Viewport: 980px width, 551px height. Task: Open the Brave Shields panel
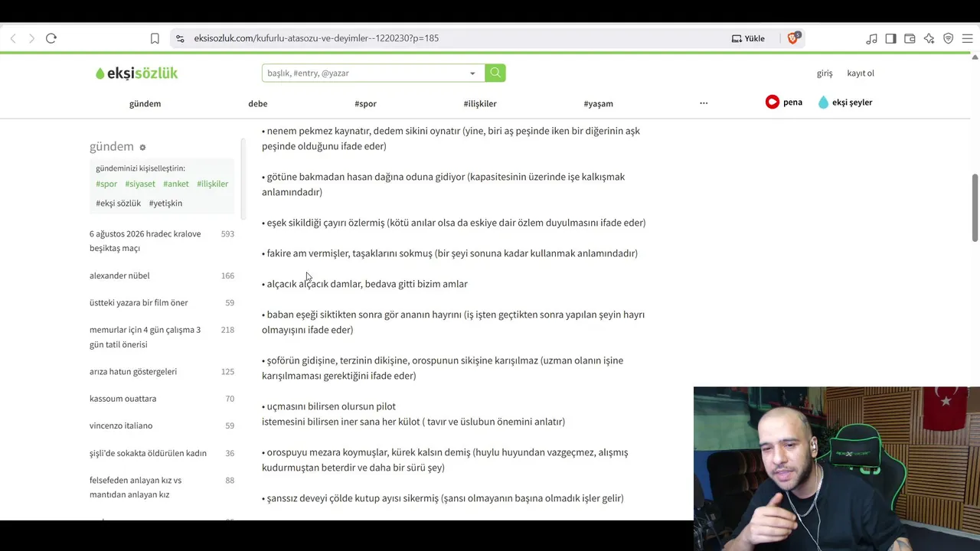(x=793, y=37)
